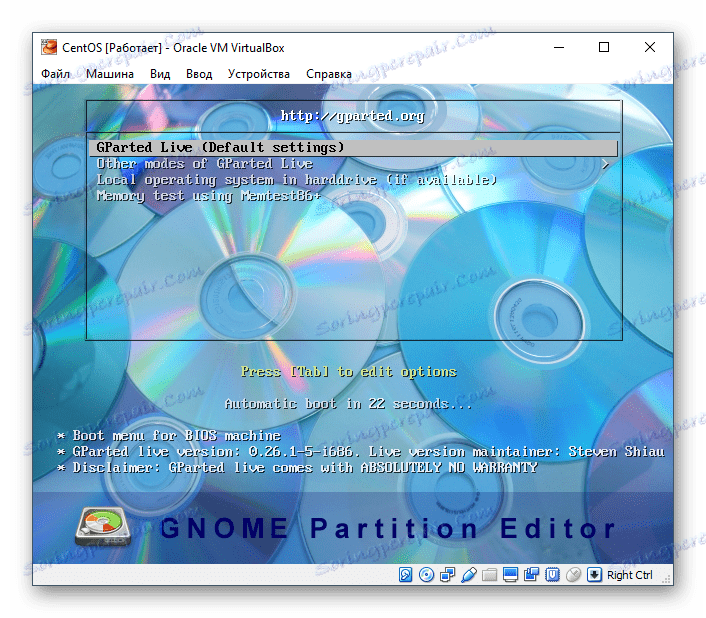
Task: Open the Файл menu
Action: pyautogui.click(x=55, y=74)
